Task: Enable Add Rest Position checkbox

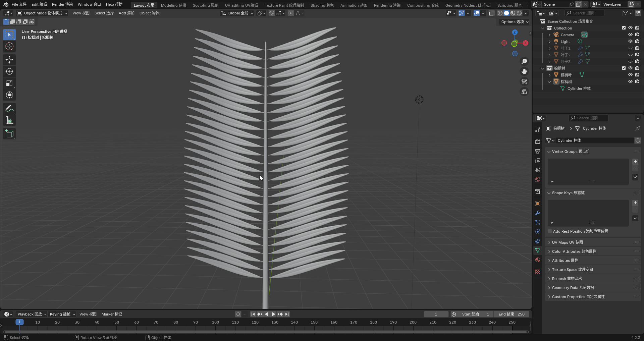Action: [x=550, y=231]
